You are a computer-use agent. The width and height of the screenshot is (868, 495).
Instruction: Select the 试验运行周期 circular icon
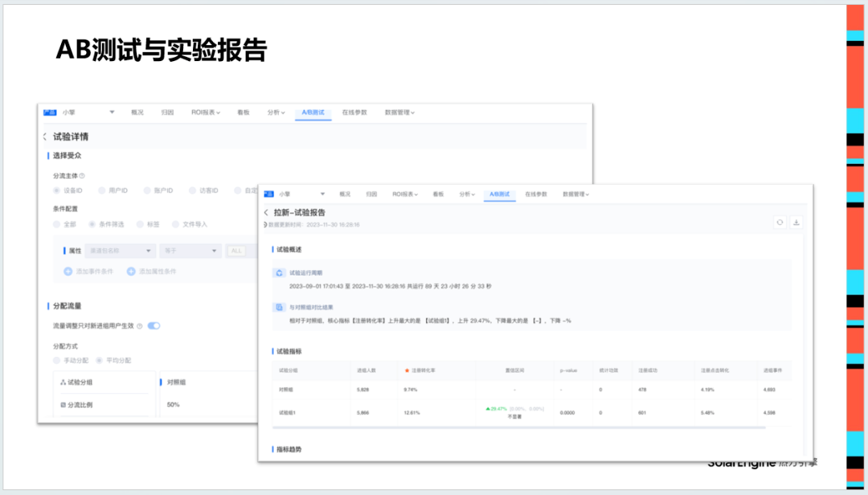[277, 272]
